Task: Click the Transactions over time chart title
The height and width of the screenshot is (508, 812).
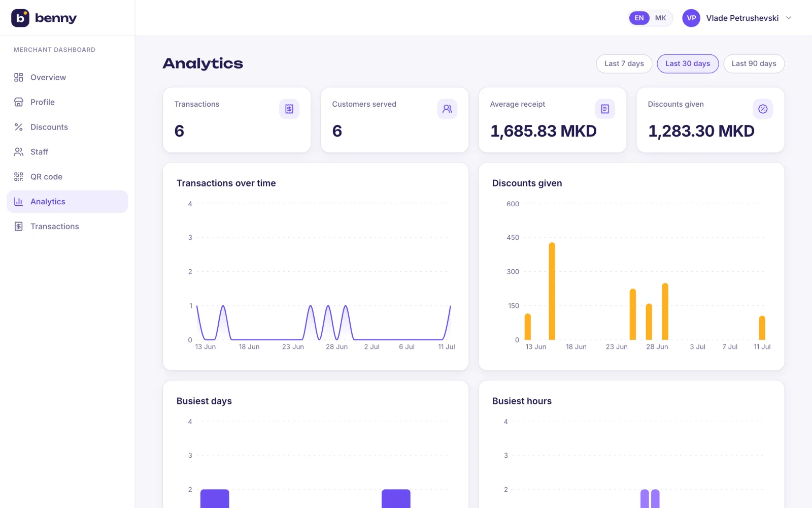Action: click(x=226, y=183)
